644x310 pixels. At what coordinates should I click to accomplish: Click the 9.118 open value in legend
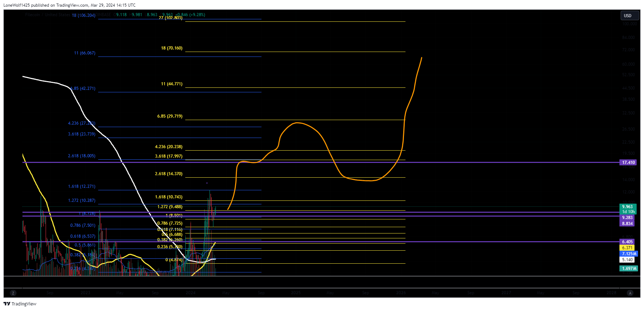(121, 15)
